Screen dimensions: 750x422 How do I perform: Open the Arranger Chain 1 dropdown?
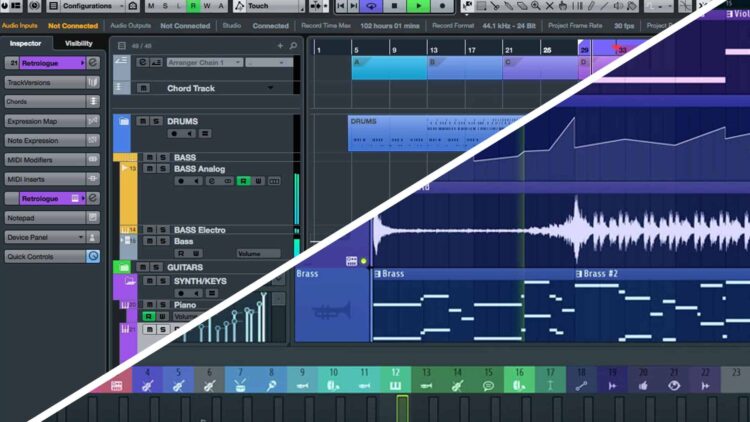pos(204,62)
